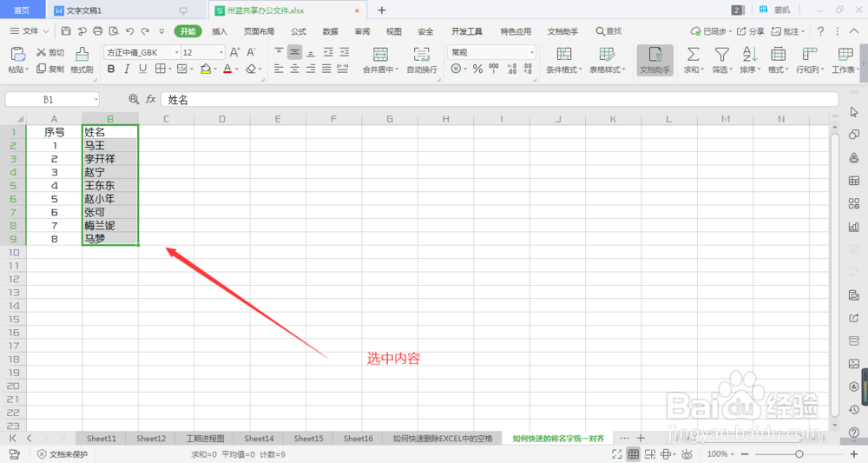The height and width of the screenshot is (463, 868).
Task: Open the font name combo box 方正中倩_GBK
Action: pyautogui.click(x=141, y=52)
